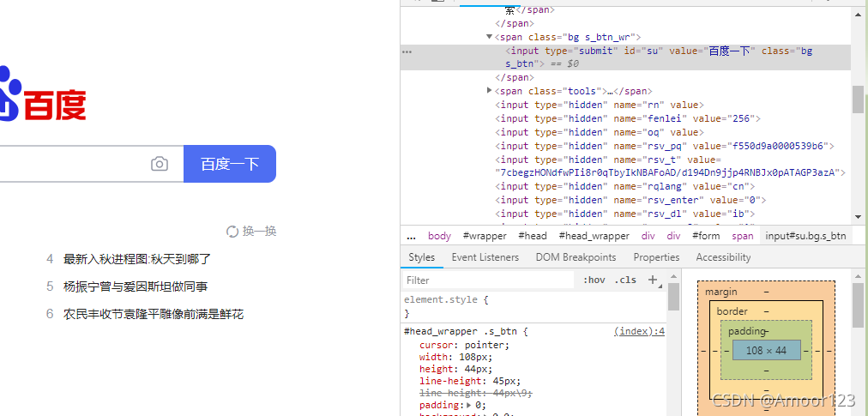Open the Accessibility tab
This screenshot has height=416, width=868.
[724, 257]
